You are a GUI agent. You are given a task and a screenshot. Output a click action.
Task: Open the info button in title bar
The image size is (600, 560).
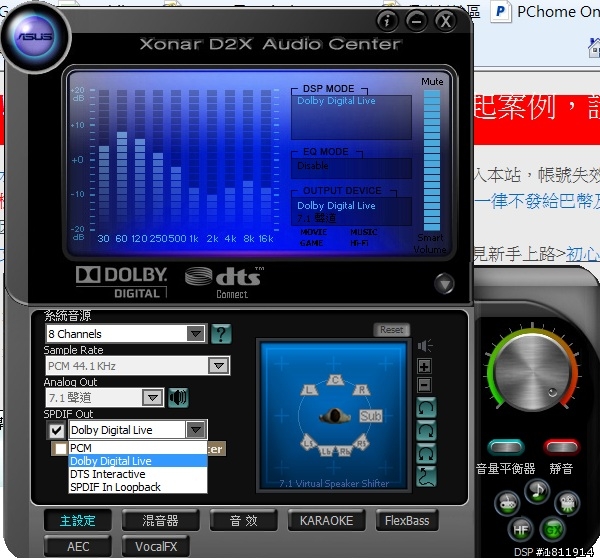coord(387,20)
